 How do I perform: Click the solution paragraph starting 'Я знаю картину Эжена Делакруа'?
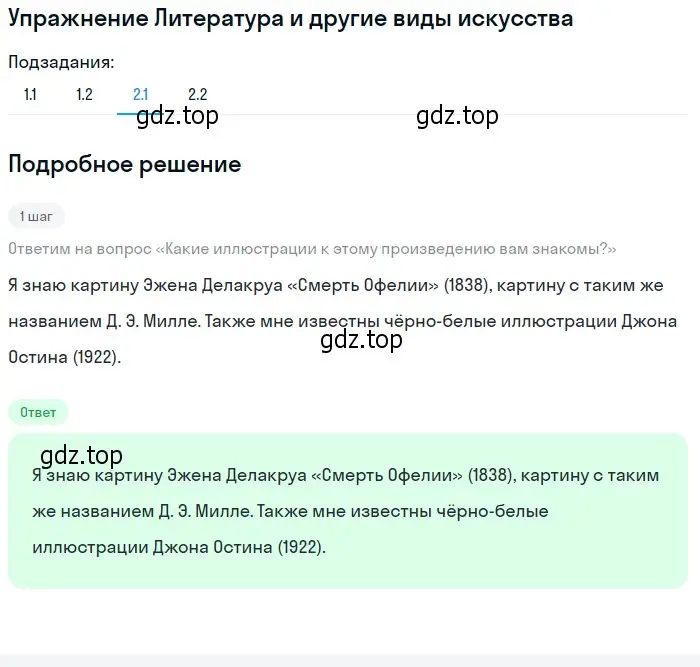(342, 321)
